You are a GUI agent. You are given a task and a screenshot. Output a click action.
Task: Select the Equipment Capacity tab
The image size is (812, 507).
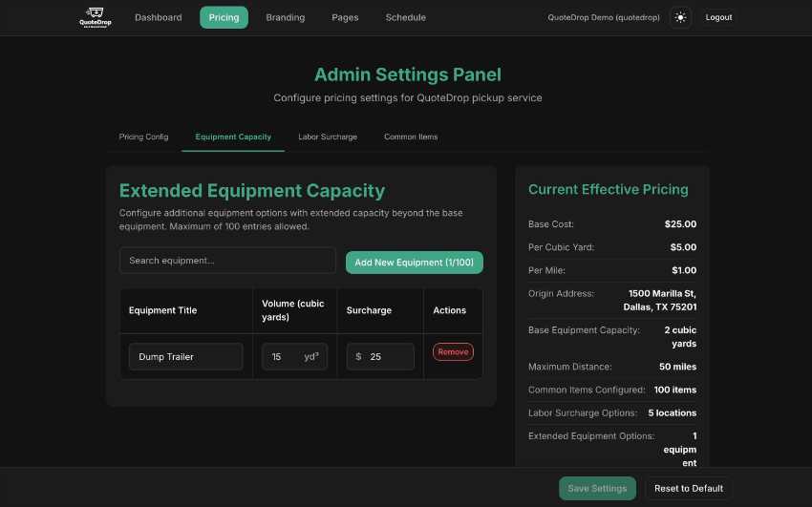(233, 137)
